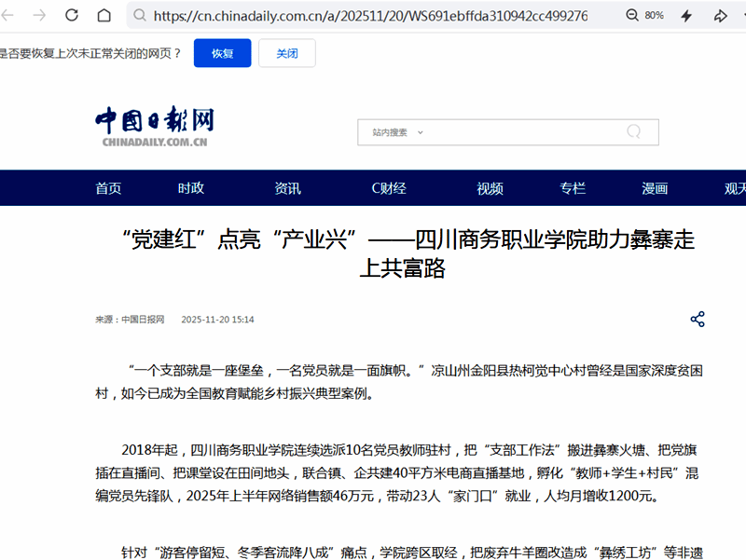
Task: Share the article via share icon
Action: coord(698,320)
